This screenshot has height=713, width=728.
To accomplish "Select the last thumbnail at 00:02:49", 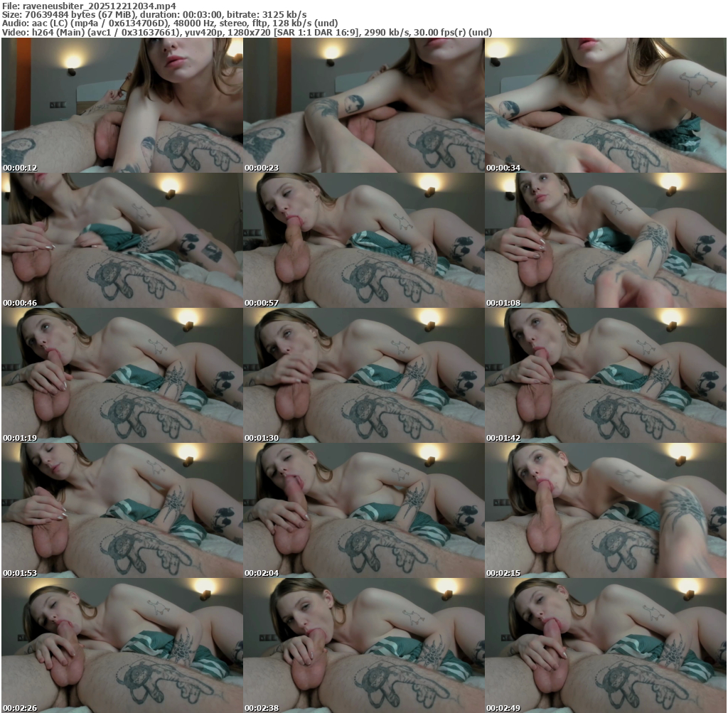I will (605, 645).
